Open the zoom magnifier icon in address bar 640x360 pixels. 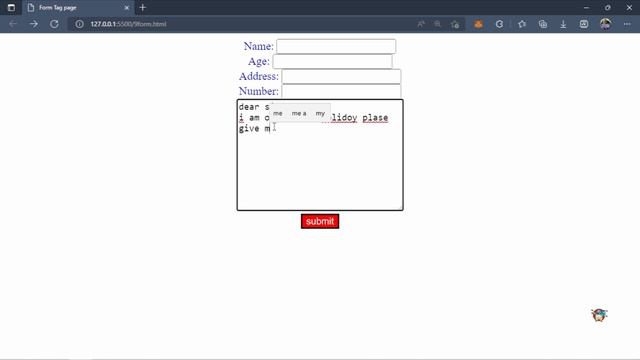[438, 24]
